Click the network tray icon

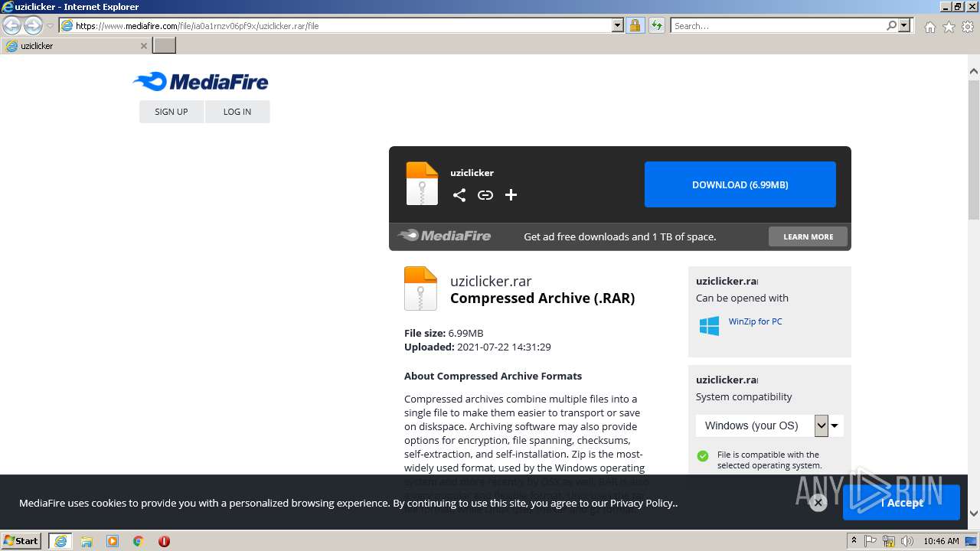[889, 541]
